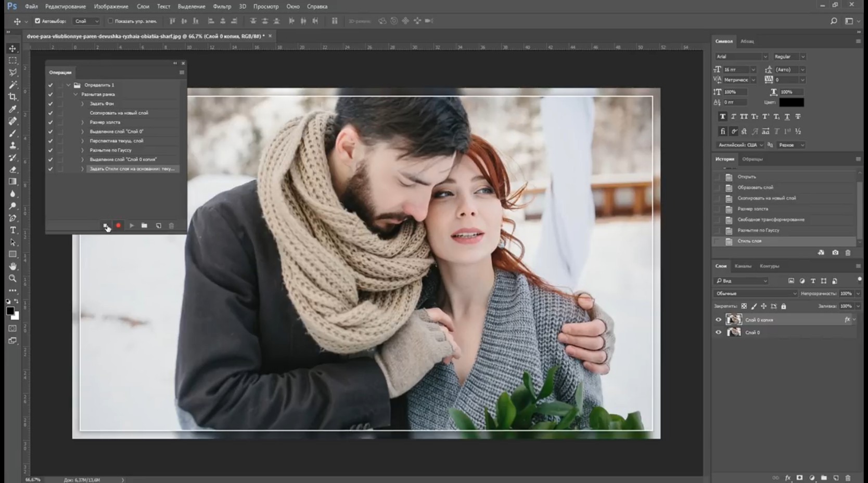Open the Изображение menu
Viewport: 868px width, 483px height.
[111, 6]
